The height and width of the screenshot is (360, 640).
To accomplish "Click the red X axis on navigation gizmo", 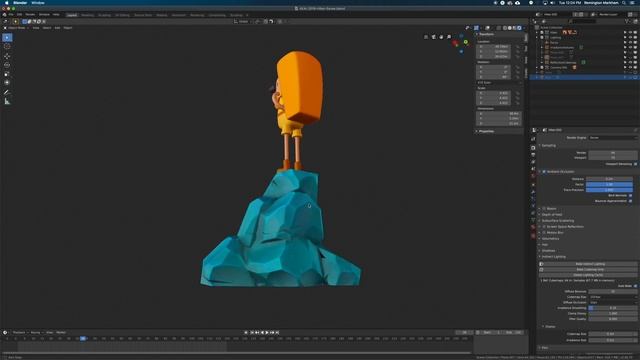I will pyautogui.click(x=456, y=43).
